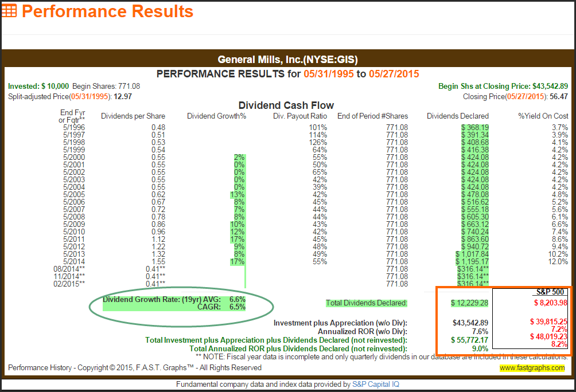Screen dimensions: 576x392
Task: Click the Dividends Declared column header
Action: pos(458,116)
